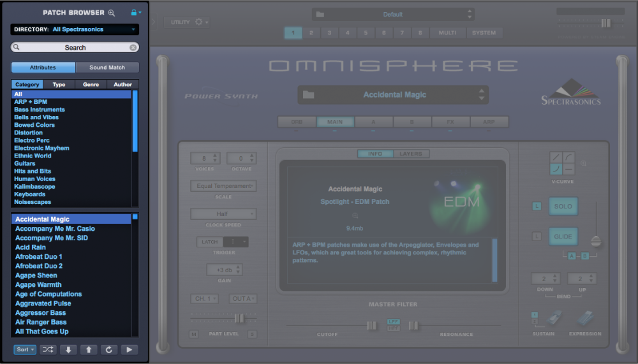The height and width of the screenshot is (364, 638).
Task: Switch master filter to LPF
Action: click(x=393, y=321)
